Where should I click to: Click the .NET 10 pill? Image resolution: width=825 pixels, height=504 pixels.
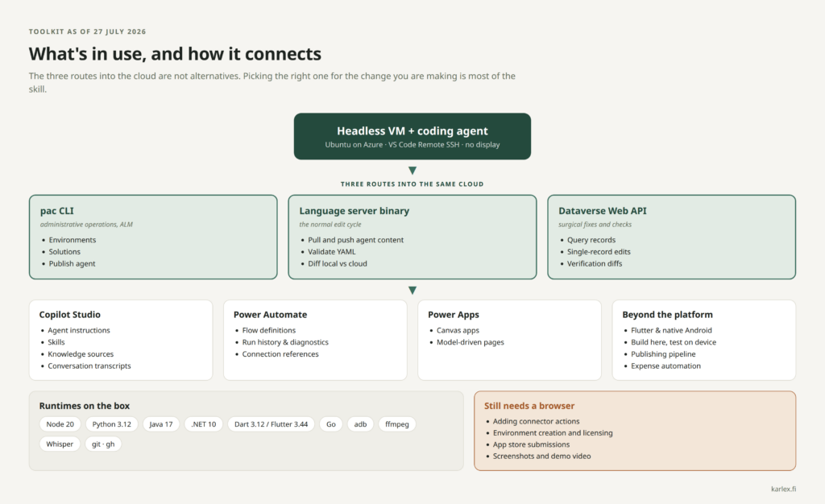(x=204, y=424)
